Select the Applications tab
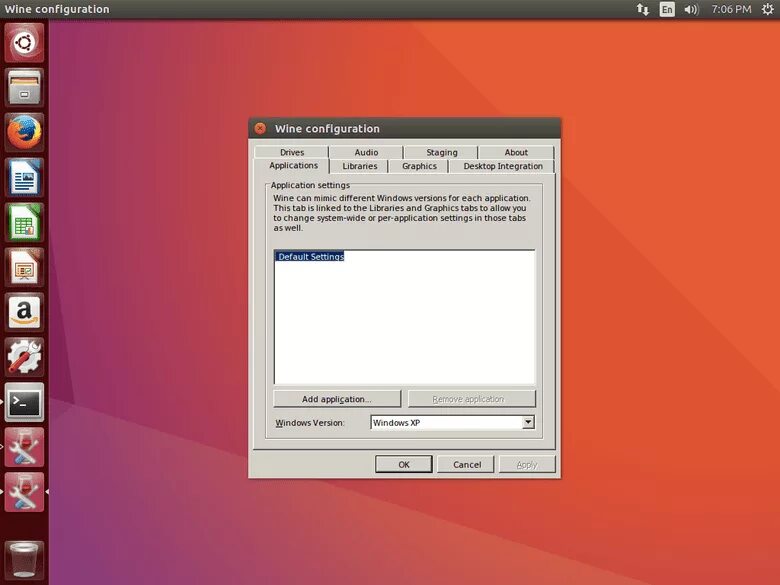 (293, 166)
